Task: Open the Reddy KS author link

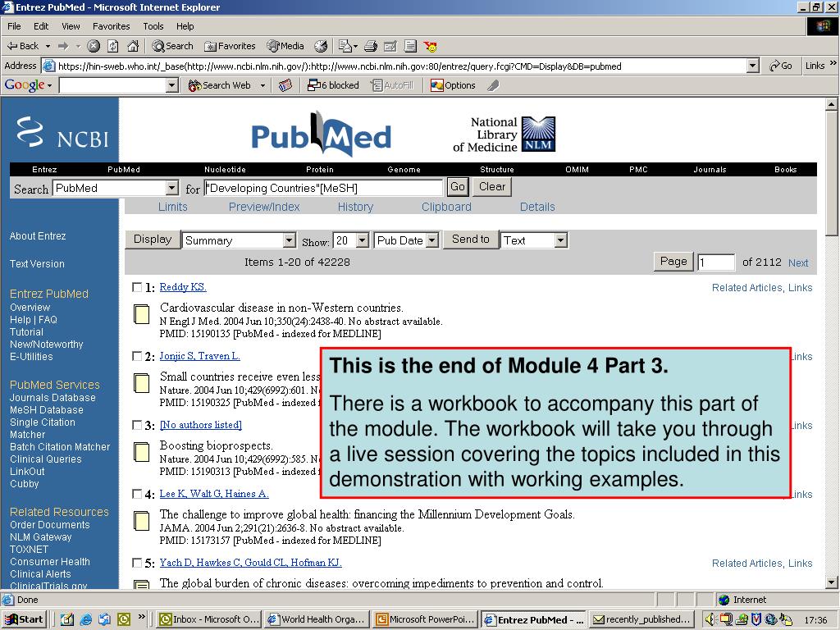Action: (x=183, y=287)
